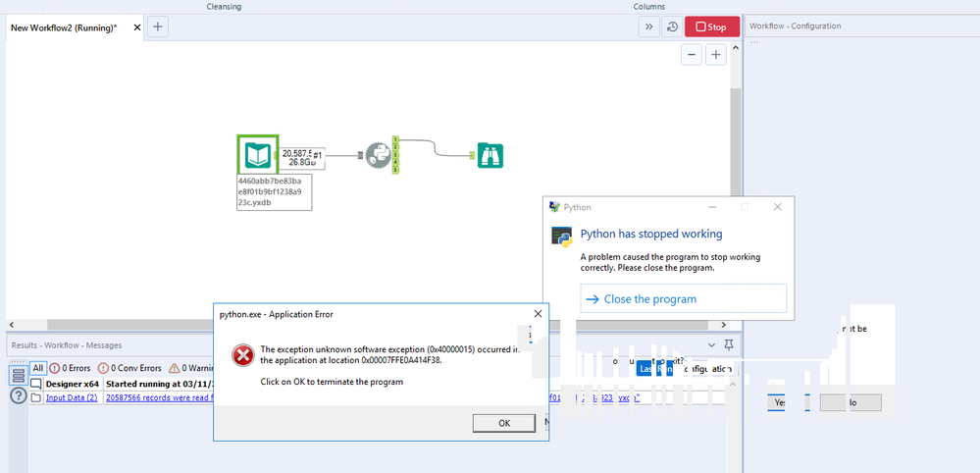Click the Python logo in crash dialog
This screenshot has height=473, width=980.
click(x=562, y=236)
